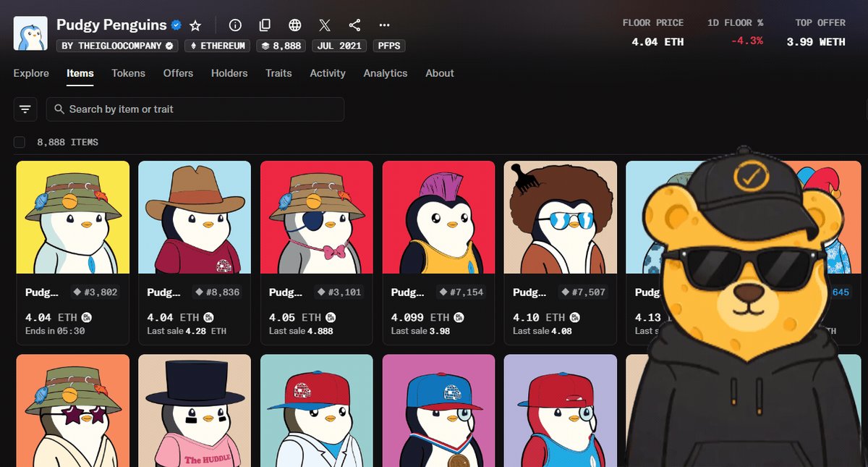Image resolution: width=868 pixels, height=467 pixels.
Task: Select all items checkbox next to 8,888 ITEMS
Action: (x=20, y=142)
